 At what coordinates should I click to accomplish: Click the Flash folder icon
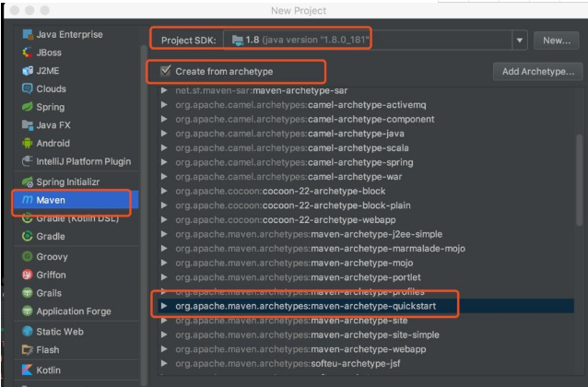[28, 349]
